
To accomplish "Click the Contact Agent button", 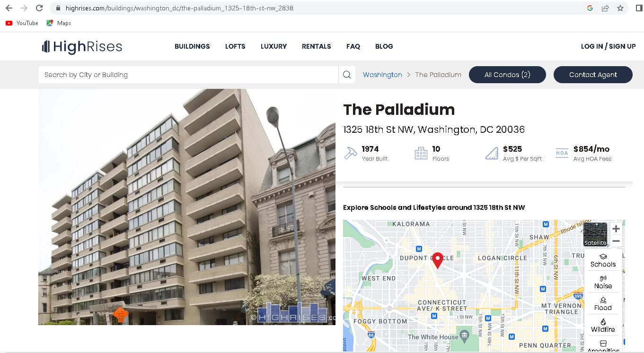I will pyautogui.click(x=593, y=75).
